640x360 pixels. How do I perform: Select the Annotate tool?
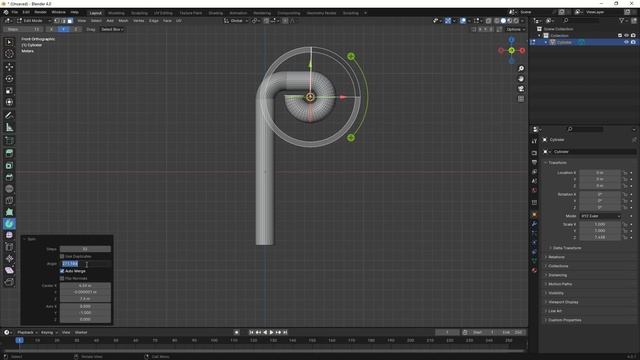[9, 116]
